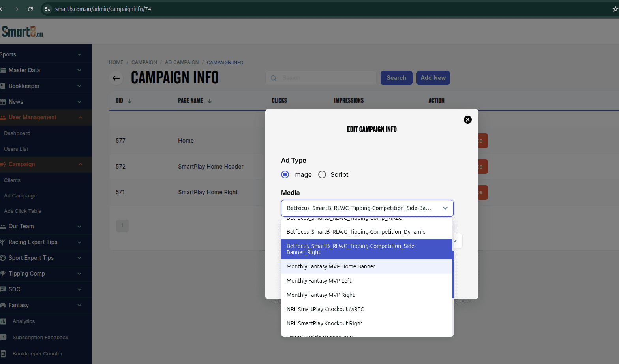The height and width of the screenshot is (364, 619).
Task: Click the Our Team group icon
Action: click(3, 226)
